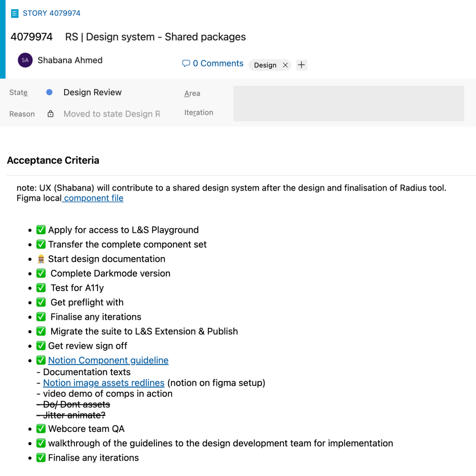Screen dimensions: 476x476
Task: Open the component file Figma link
Action: click(93, 198)
